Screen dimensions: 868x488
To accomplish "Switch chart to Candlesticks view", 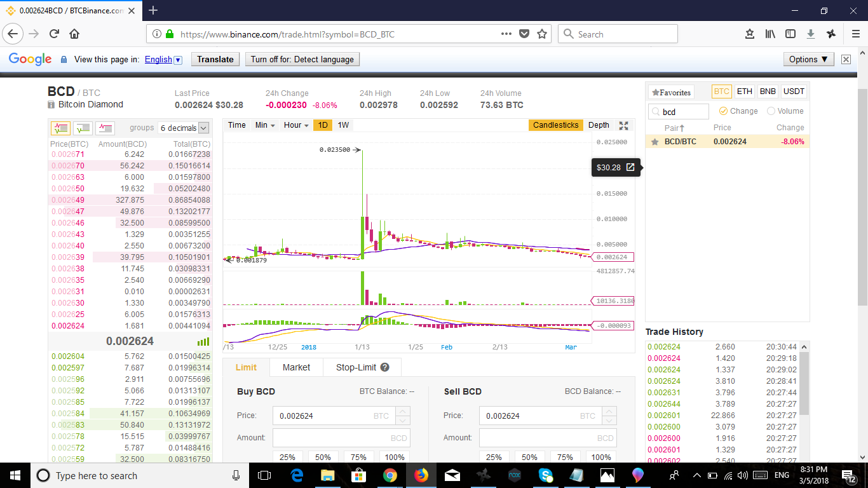I will pos(555,125).
